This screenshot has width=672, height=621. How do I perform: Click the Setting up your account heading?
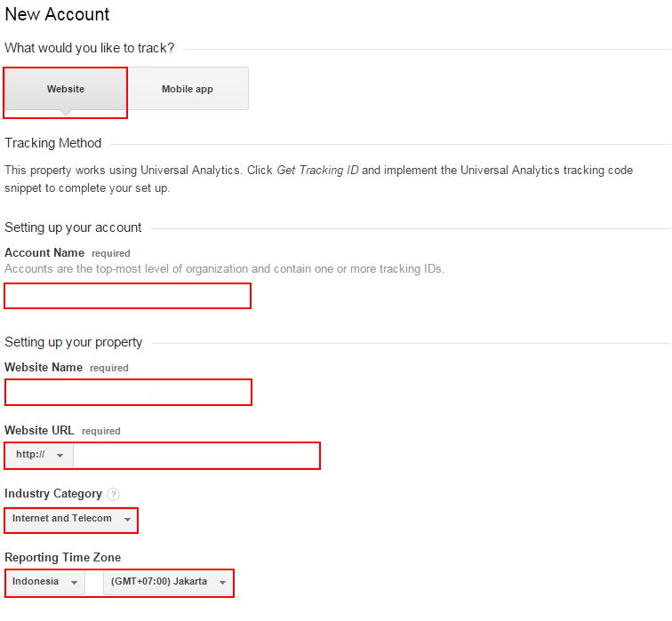(x=73, y=227)
